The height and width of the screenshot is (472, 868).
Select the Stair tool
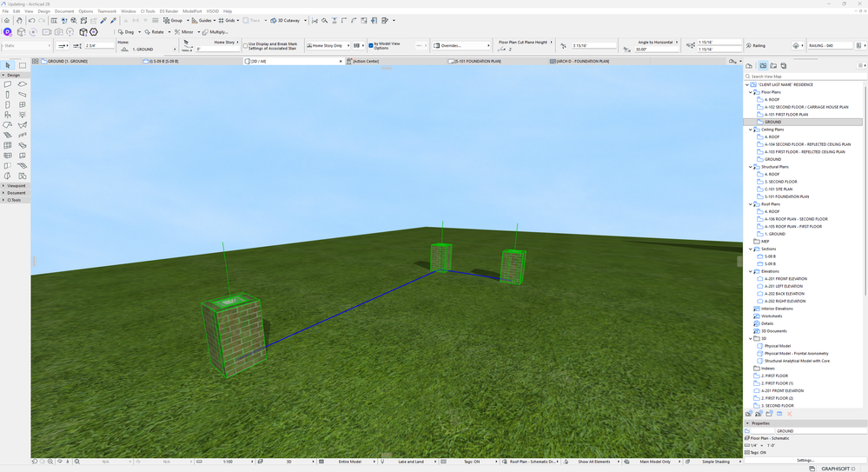tap(8, 136)
